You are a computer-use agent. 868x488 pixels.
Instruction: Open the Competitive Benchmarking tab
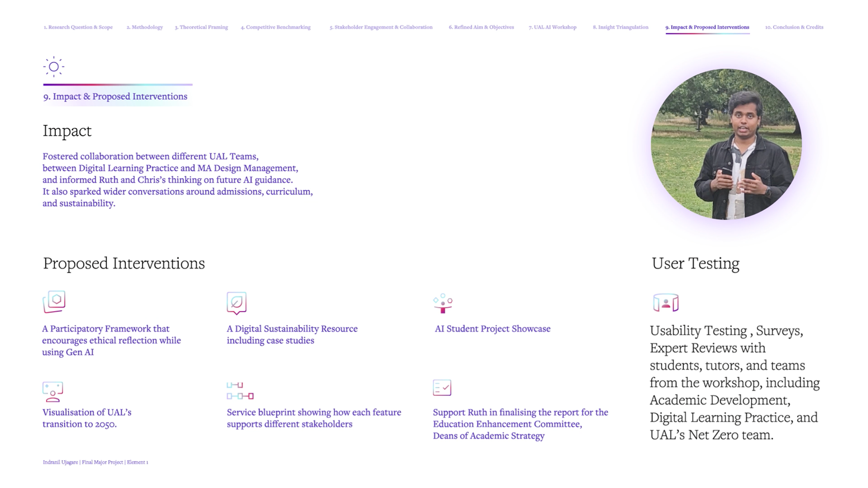tap(276, 27)
